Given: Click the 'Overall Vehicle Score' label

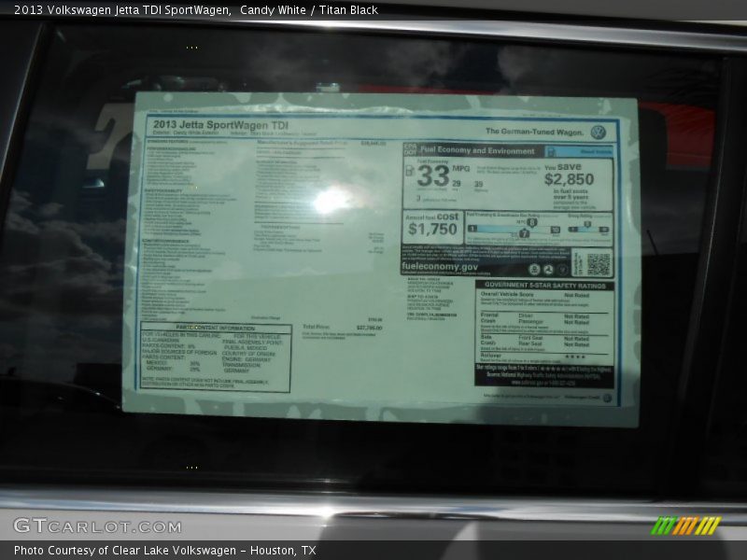Looking at the screenshot, I should coord(507,294).
